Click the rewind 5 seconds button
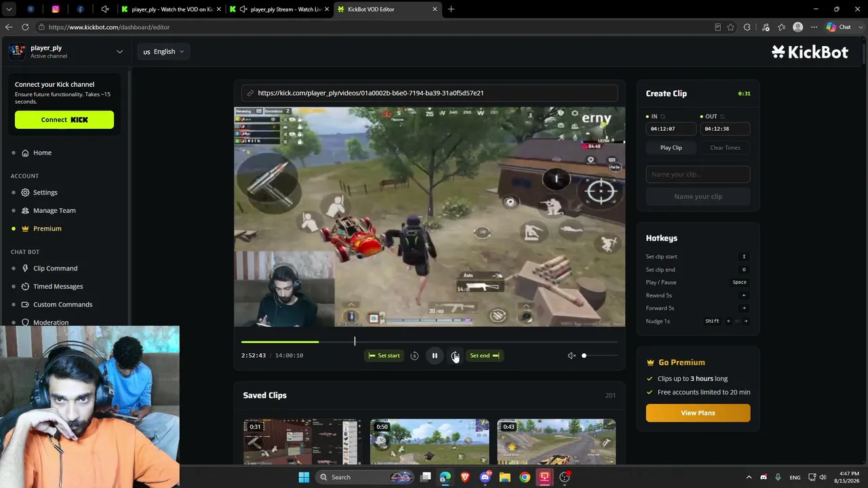This screenshot has width=868, height=488. pos(414,355)
